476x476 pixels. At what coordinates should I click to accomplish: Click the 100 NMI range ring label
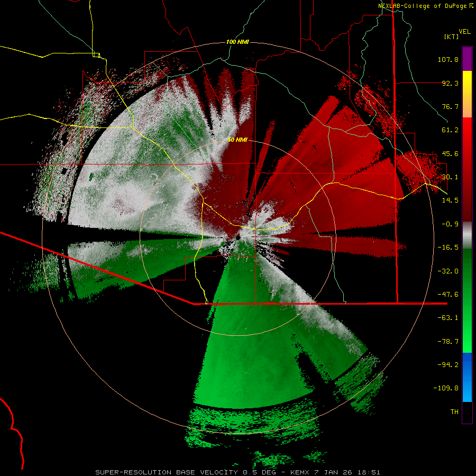237,42
